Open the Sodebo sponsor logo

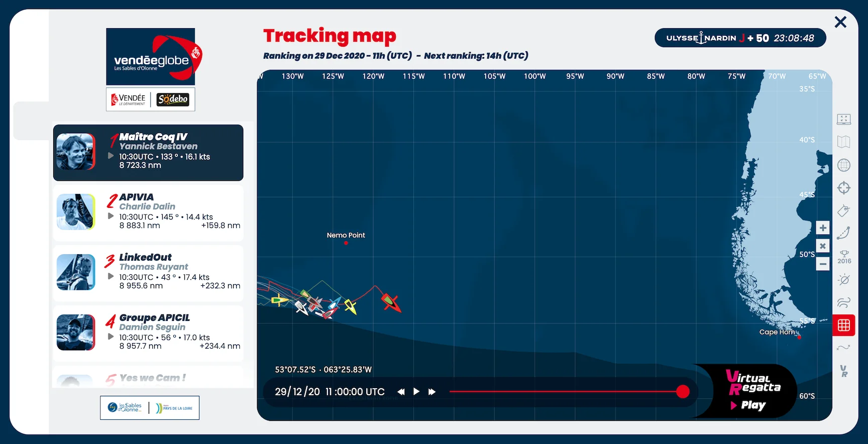(173, 99)
